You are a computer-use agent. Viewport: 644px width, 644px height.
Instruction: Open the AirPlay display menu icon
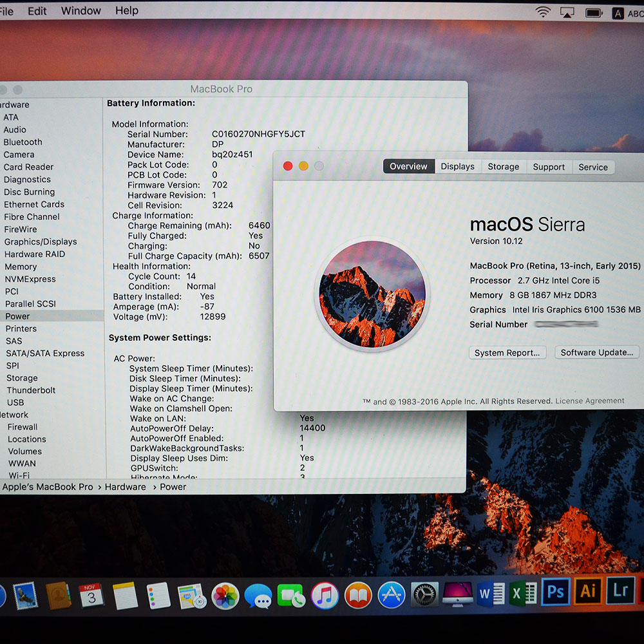567,13
